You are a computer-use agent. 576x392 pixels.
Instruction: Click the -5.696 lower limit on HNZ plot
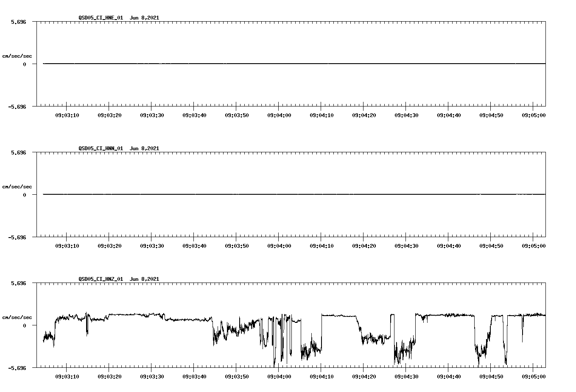click(x=17, y=368)
